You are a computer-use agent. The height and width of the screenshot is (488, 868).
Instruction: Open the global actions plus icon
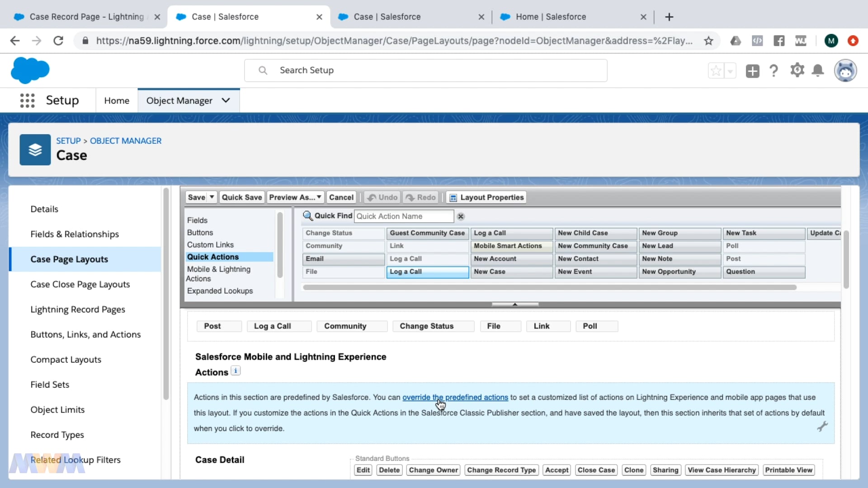click(752, 71)
